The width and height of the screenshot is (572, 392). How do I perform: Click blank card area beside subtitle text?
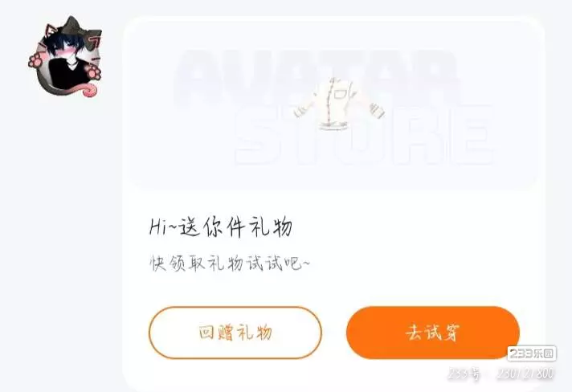[419, 263]
